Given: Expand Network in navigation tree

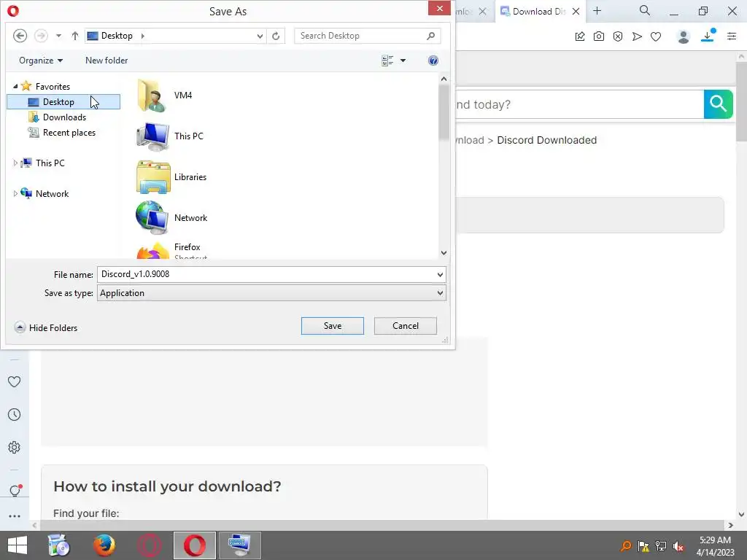Looking at the screenshot, I should click(15, 194).
